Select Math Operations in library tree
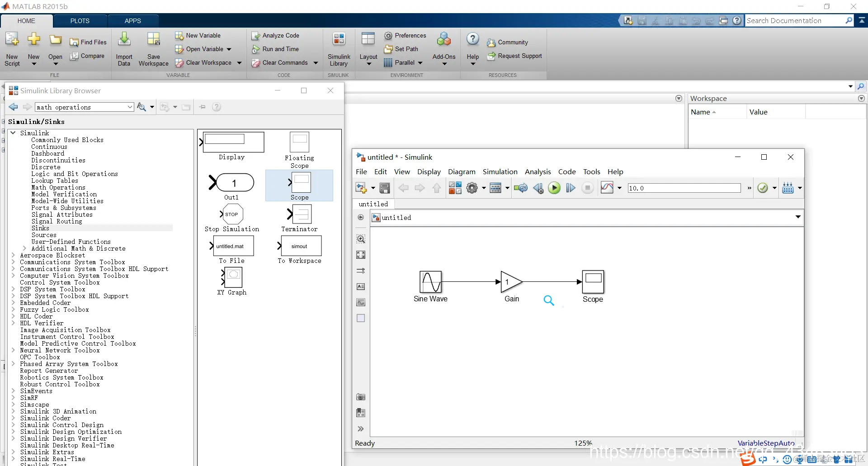Screen dimensions: 868x466 58,187
